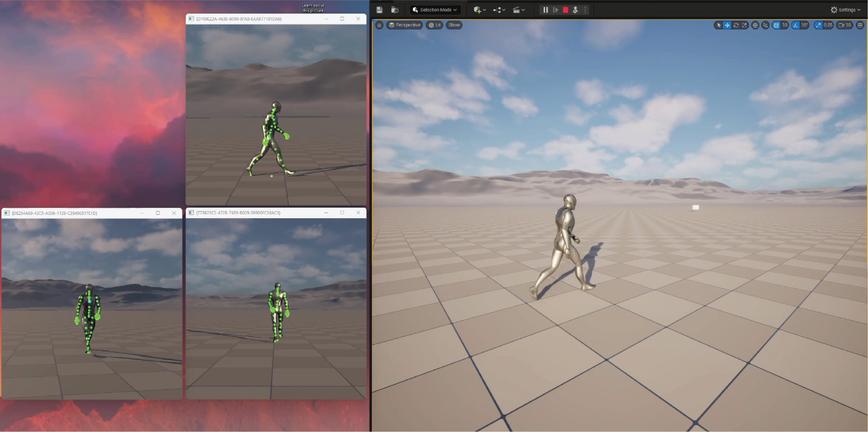This screenshot has width=868, height=432.
Task: Open the Settings dropdown
Action: (x=846, y=10)
